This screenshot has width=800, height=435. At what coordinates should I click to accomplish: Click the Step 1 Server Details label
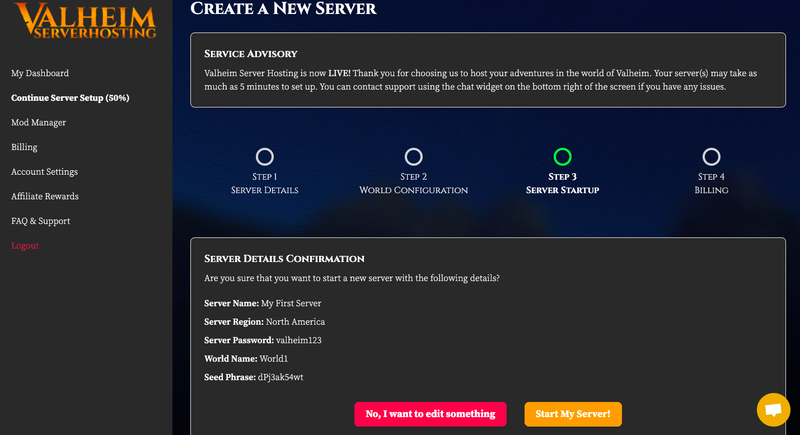pos(264,183)
